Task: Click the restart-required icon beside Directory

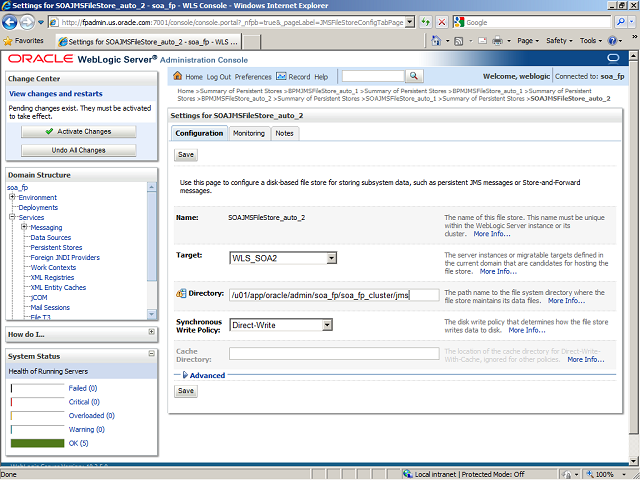Action: (181, 294)
